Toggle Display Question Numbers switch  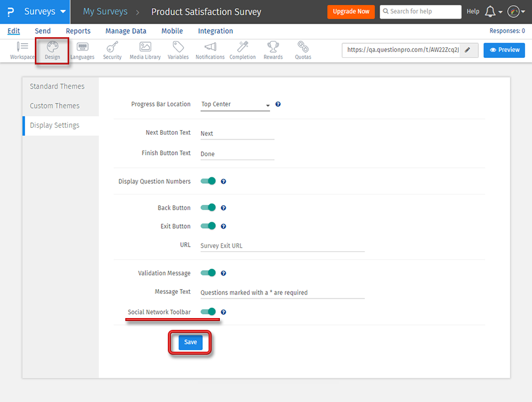(x=208, y=181)
